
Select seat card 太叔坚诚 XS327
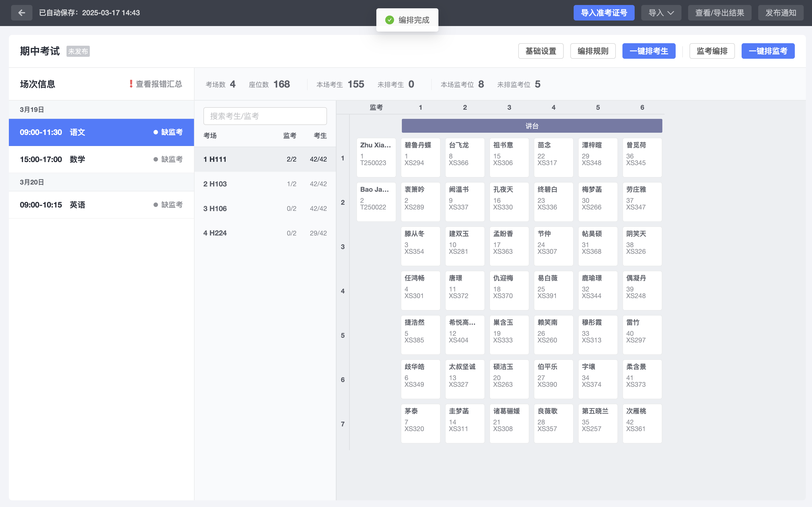[x=464, y=379]
